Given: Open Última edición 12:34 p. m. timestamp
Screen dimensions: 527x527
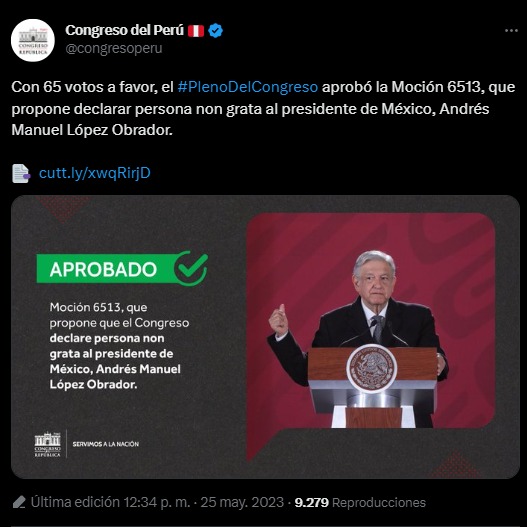Looking at the screenshot, I should [110, 502].
